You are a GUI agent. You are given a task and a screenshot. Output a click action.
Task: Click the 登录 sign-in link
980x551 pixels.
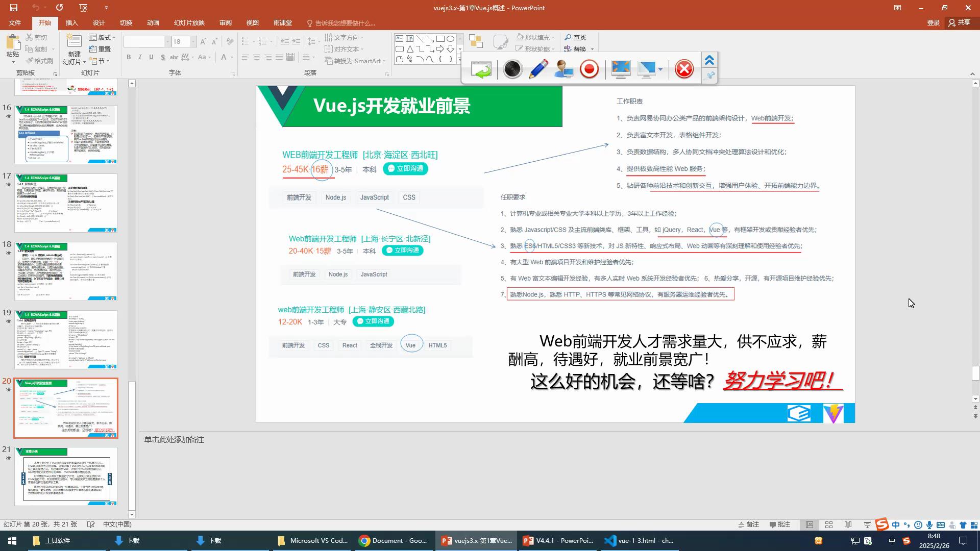933,23
